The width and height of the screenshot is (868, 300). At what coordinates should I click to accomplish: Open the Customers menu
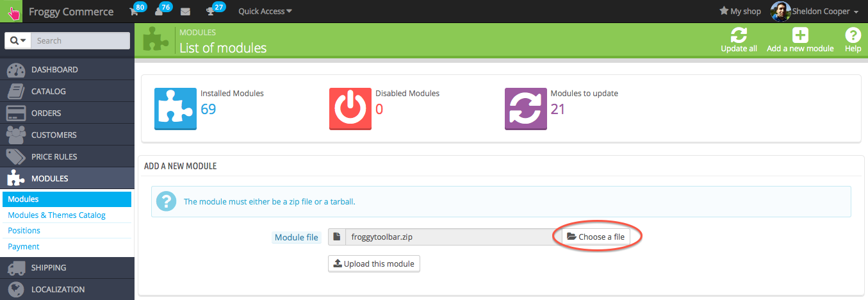[67, 135]
